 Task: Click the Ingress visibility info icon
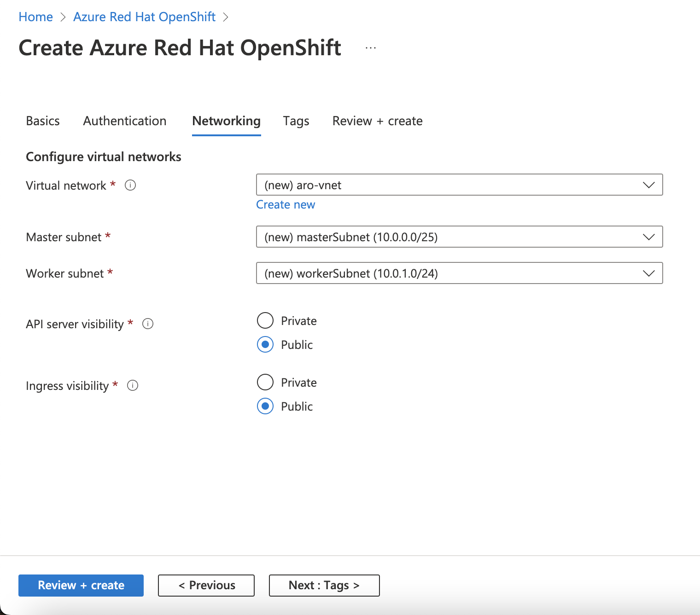pos(132,385)
